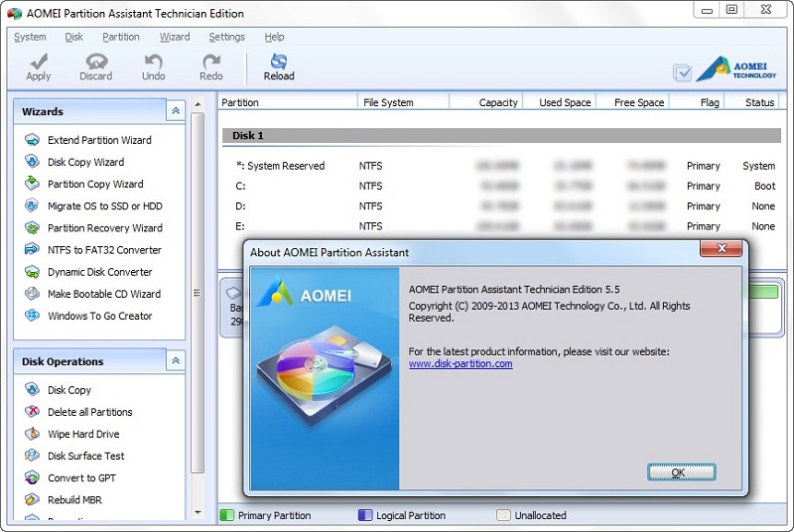794x532 pixels.
Task: Click the Primary Partition green legend swatch
Action: tap(227, 515)
